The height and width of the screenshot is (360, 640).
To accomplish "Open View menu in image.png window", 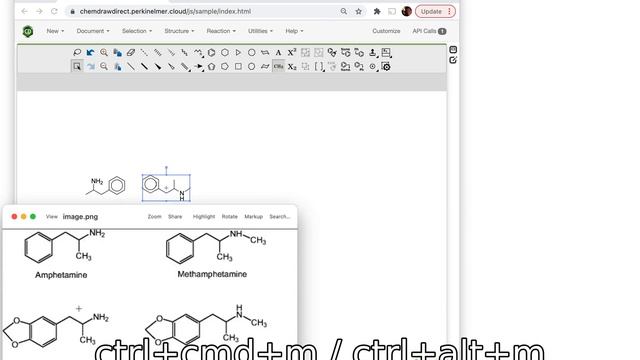I will 51,217.
